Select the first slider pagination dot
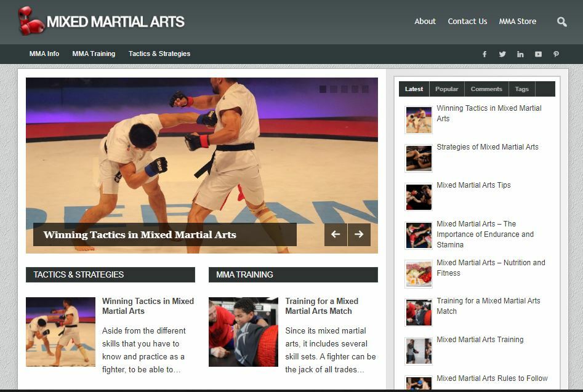This screenshot has width=583, height=392. 323,89
